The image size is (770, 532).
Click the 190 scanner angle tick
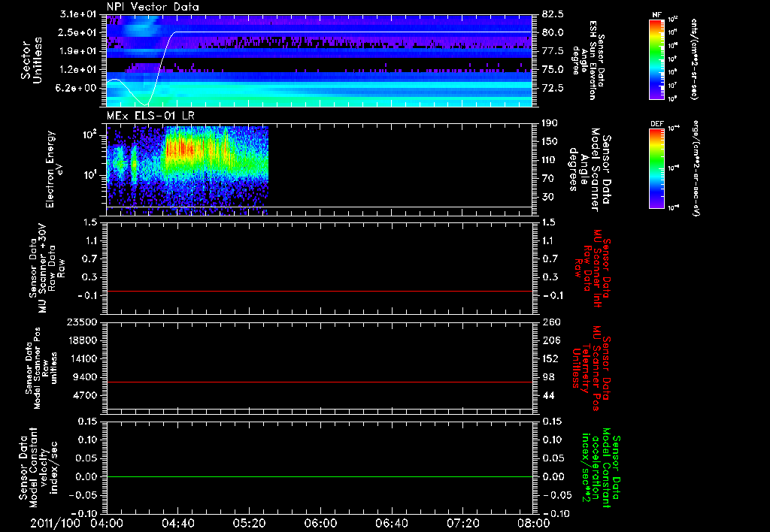tap(550, 123)
